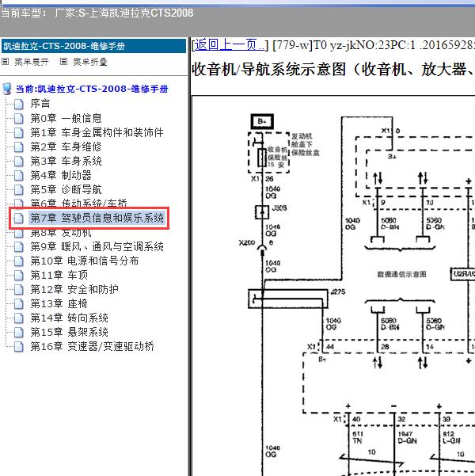Select root node 当前:凯迪拉克-CTS-2008-维修手册

92,89
